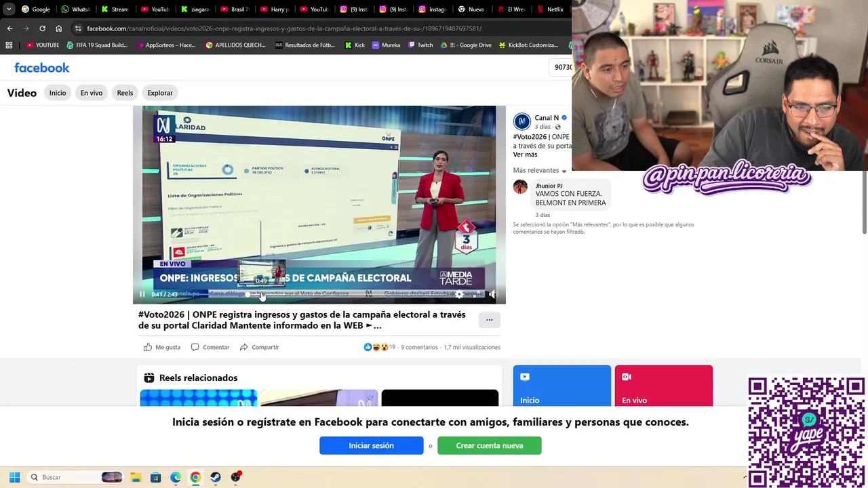Open the browser tab search dropdown arrow
Screen dimensions: 868x488
pyautogui.click(x=9, y=9)
